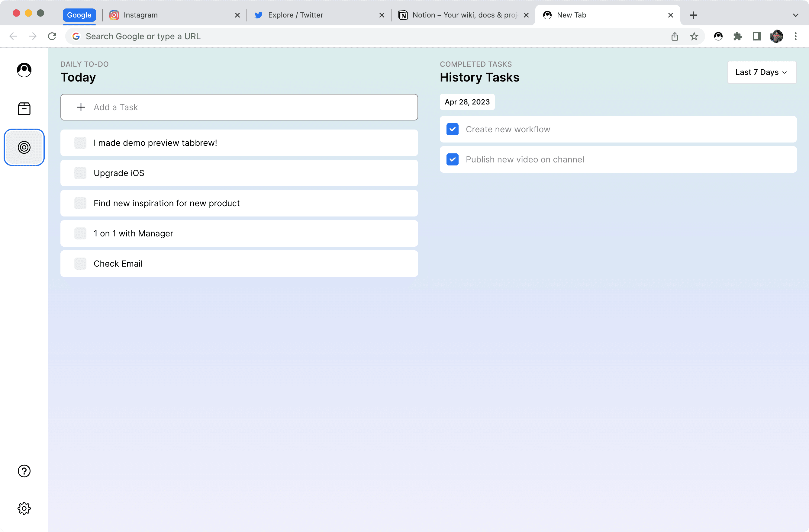Image resolution: width=809 pixels, height=532 pixels.
Task: Bookmark this page with star icon
Action: click(694, 36)
